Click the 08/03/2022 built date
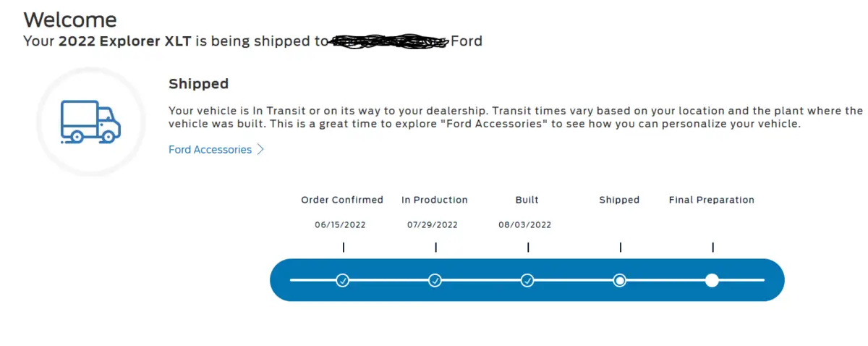This screenshot has height=346, width=868. 525,225
